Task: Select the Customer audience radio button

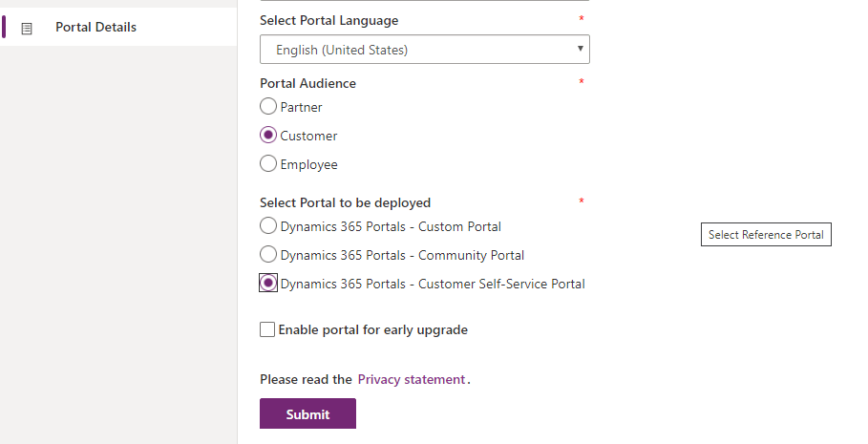Action: (x=268, y=136)
